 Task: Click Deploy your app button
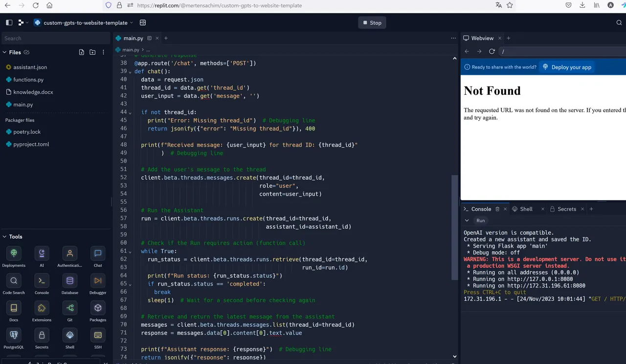pyautogui.click(x=567, y=67)
